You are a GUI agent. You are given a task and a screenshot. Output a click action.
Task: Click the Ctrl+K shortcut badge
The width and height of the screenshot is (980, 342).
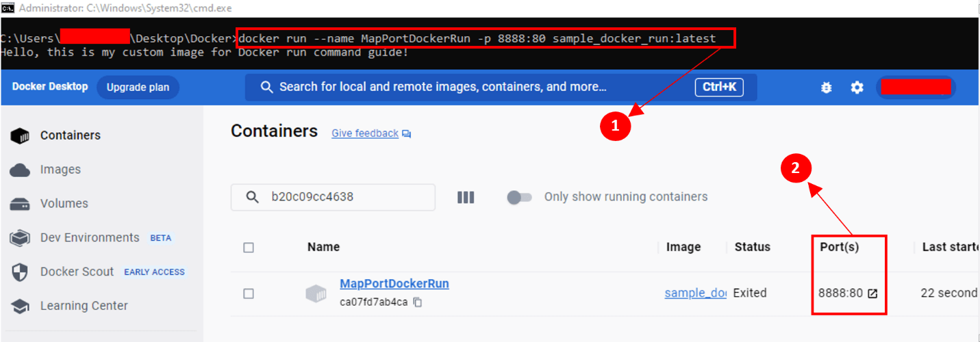719,87
